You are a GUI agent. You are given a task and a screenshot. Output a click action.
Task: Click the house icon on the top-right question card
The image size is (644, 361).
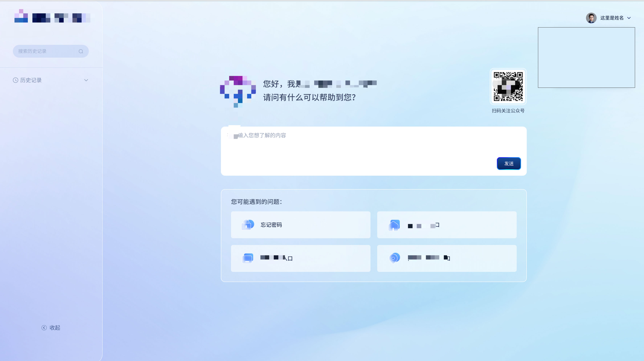click(394, 225)
